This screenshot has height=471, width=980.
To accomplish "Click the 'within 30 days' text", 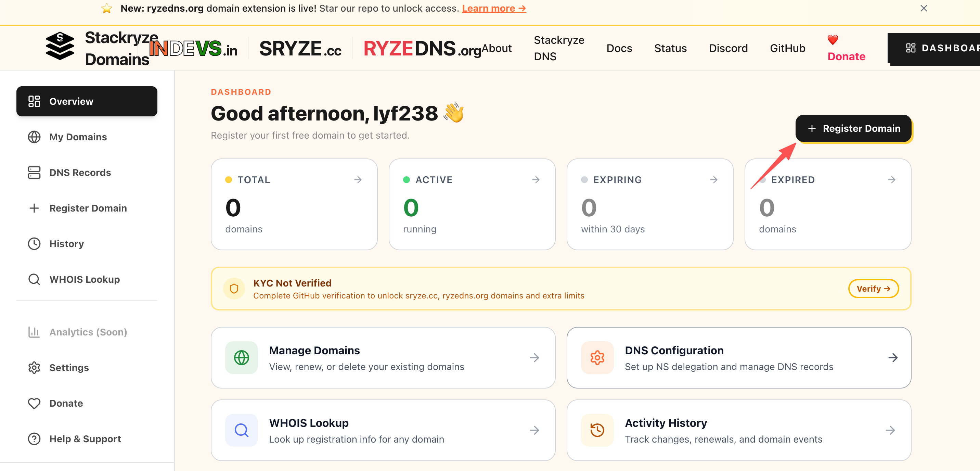I will pos(613,229).
